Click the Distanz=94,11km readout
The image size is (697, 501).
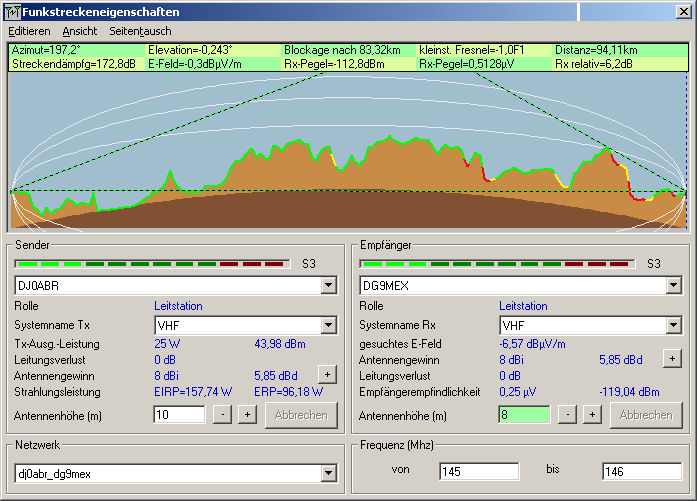(596, 50)
